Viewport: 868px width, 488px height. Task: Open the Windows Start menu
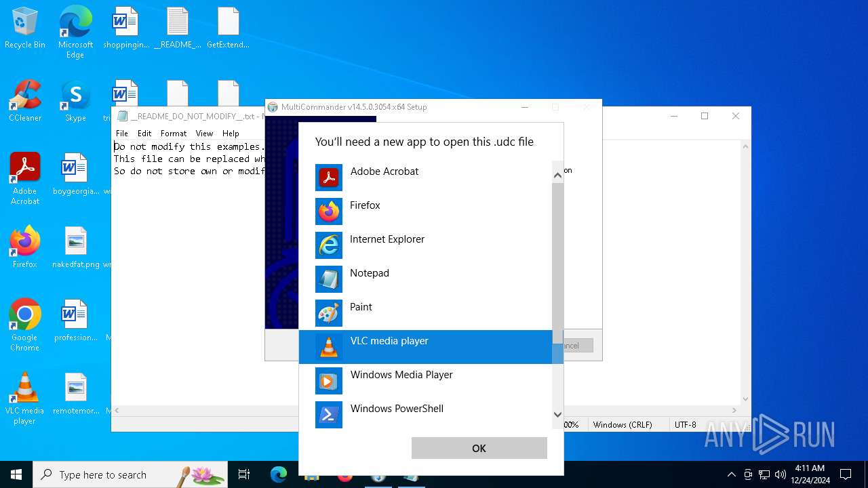[16, 474]
